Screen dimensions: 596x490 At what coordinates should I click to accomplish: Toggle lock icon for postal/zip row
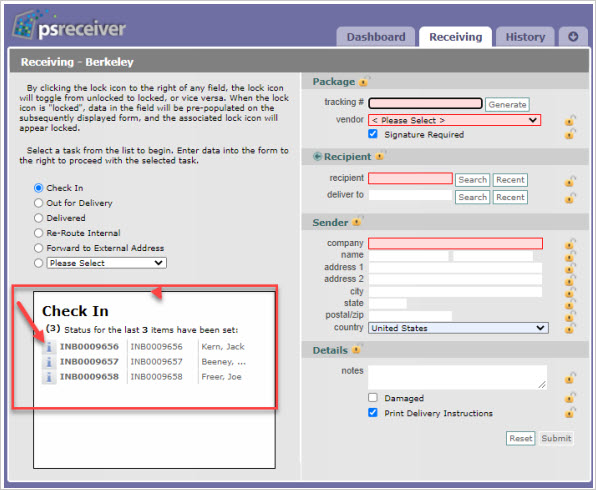[x=570, y=316]
